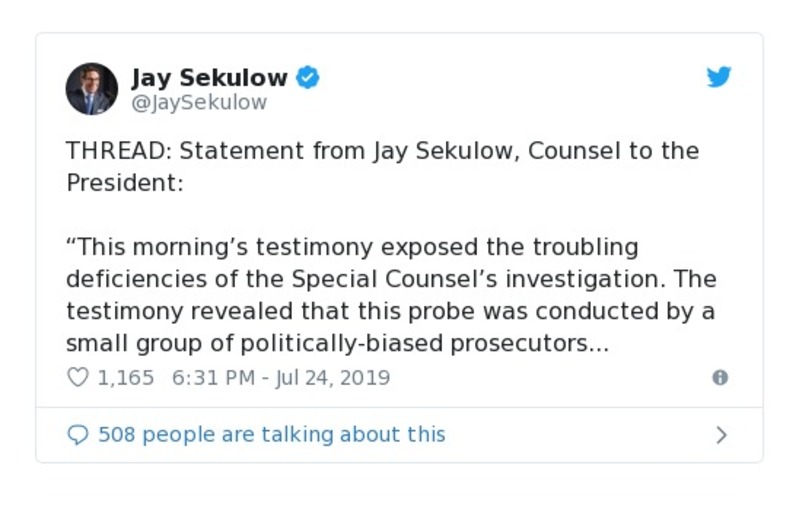This screenshot has height=513, width=799.
Task: Click the 1,165 likes count
Action: tap(126, 378)
